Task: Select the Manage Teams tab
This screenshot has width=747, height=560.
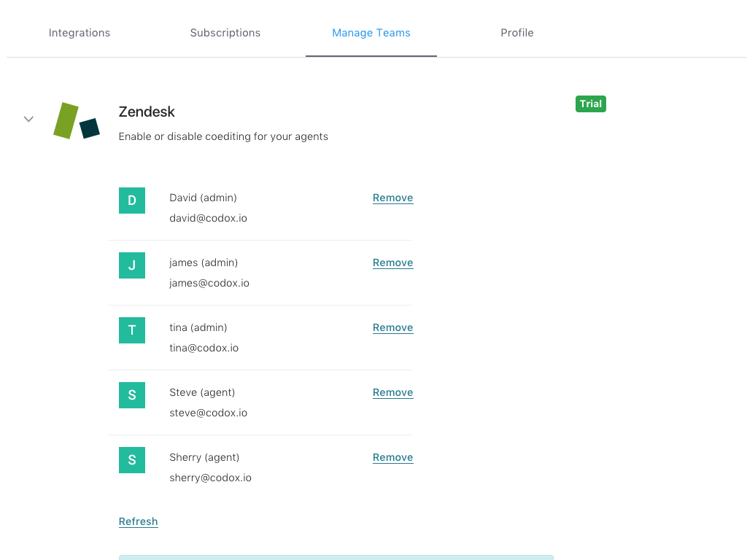Action: (x=371, y=33)
